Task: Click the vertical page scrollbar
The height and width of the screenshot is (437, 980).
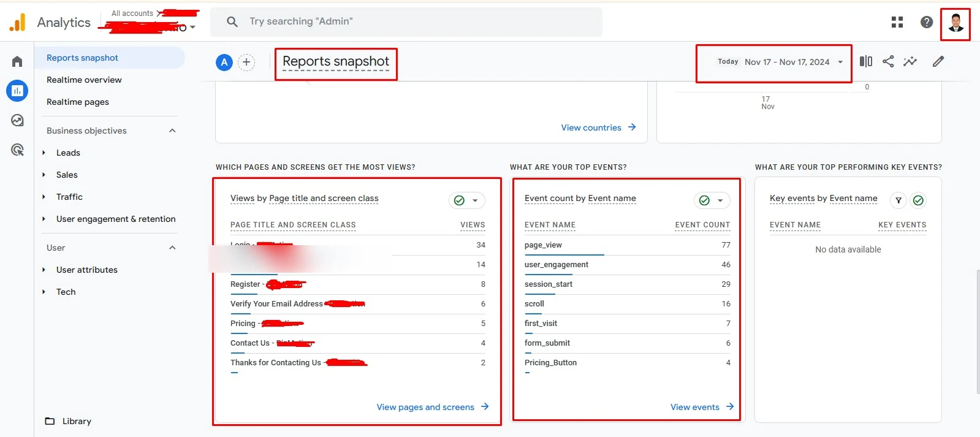Action: pyautogui.click(x=978, y=331)
